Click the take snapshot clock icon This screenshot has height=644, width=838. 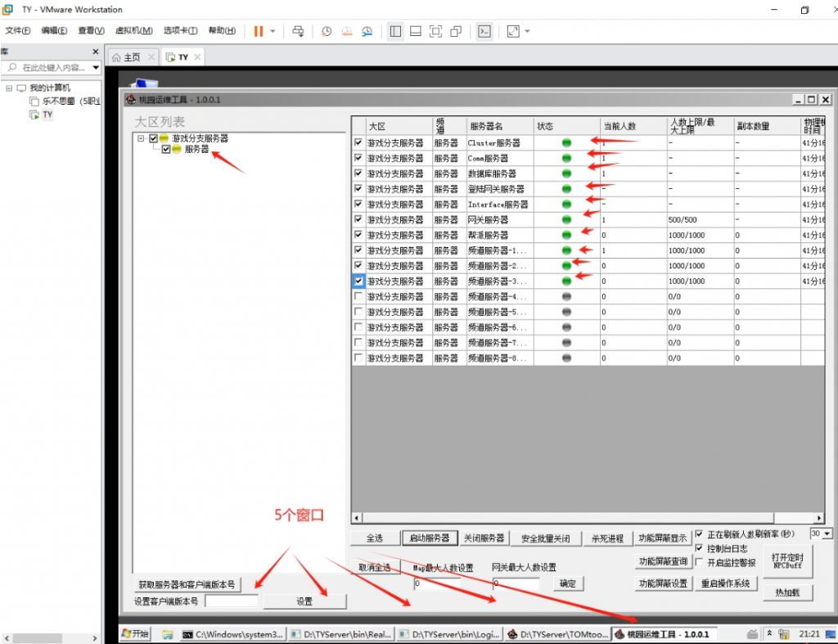[326, 31]
